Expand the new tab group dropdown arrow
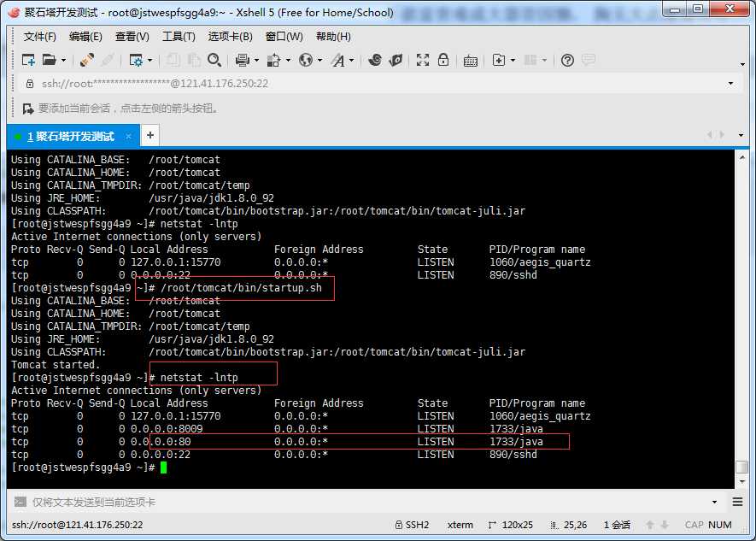The image size is (756, 541). (513, 61)
